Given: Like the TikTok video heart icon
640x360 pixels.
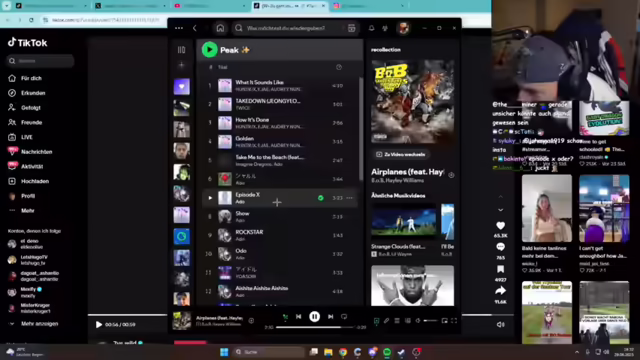Looking at the screenshot, I should click(x=500, y=226).
